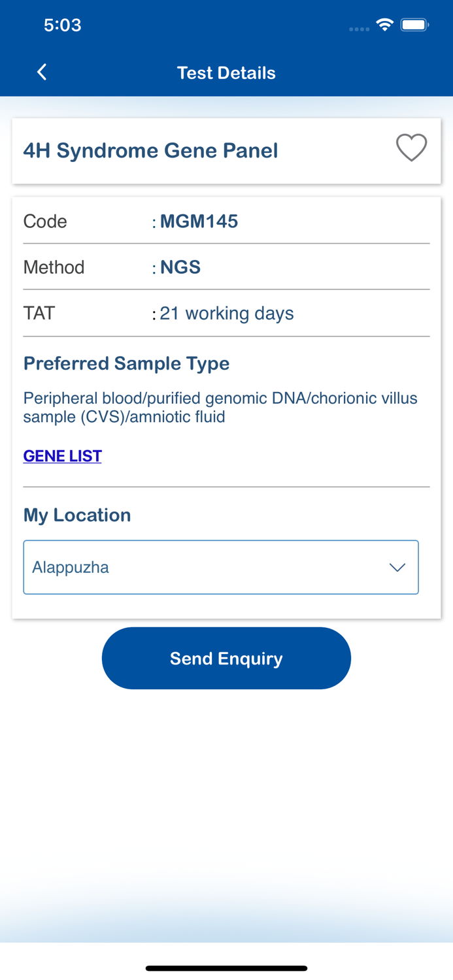The height and width of the screenshot is (980, 453).
Task: Tap the Test Details header title
Action: [226, 73]
